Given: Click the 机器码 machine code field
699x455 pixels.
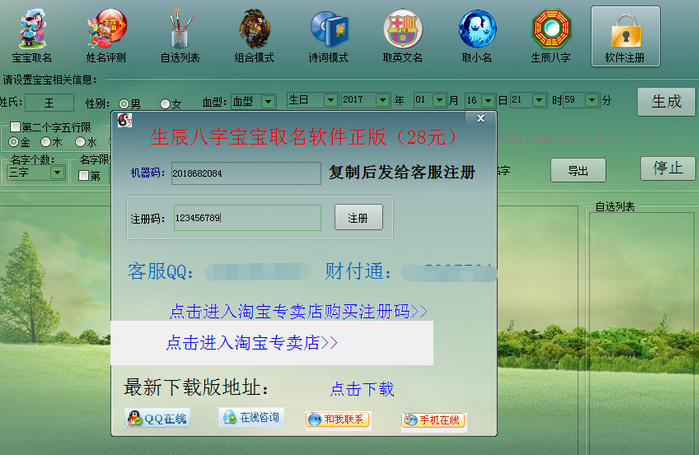Looking at the screenshot, I should coord(246,173).
